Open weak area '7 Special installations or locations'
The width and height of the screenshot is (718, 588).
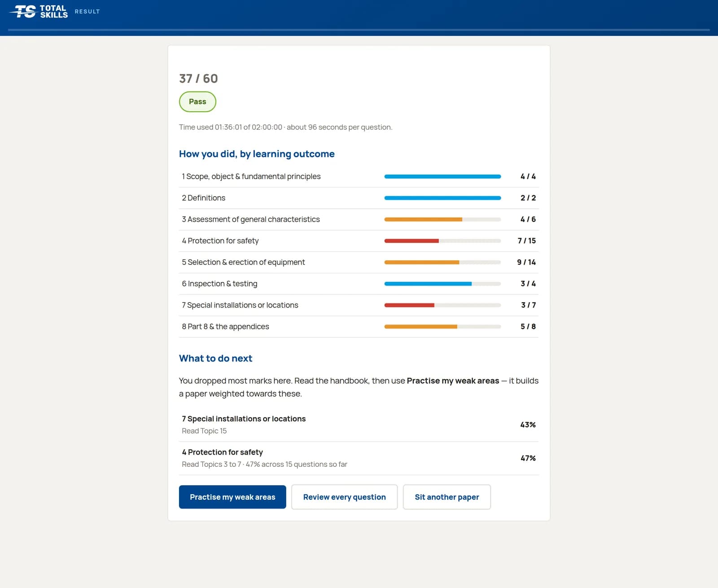[359, 425]
